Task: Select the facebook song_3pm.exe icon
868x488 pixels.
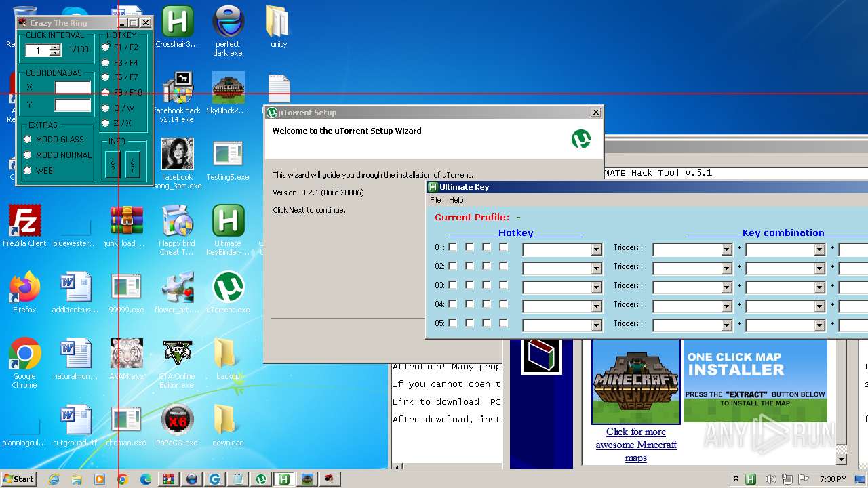Action: 177,163
